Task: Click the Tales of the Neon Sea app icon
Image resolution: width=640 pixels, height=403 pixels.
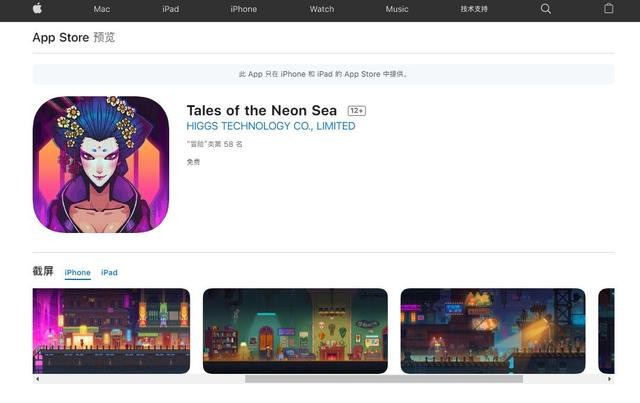Action: point(101,165)
